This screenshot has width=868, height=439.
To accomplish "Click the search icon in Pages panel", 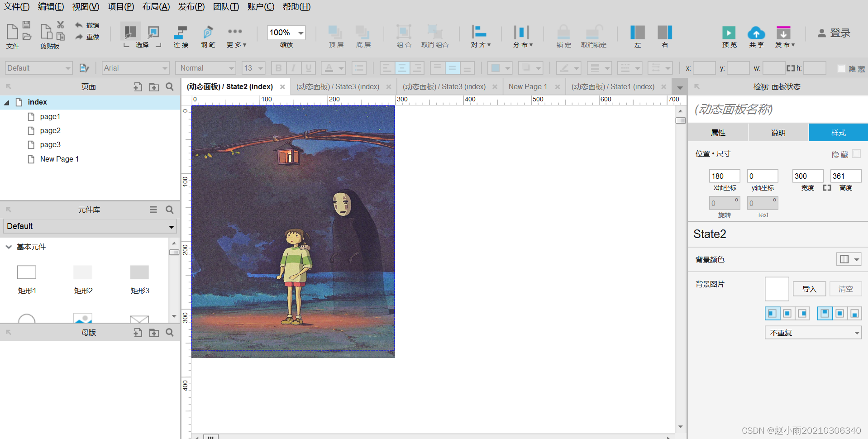I will click(170, 86).
